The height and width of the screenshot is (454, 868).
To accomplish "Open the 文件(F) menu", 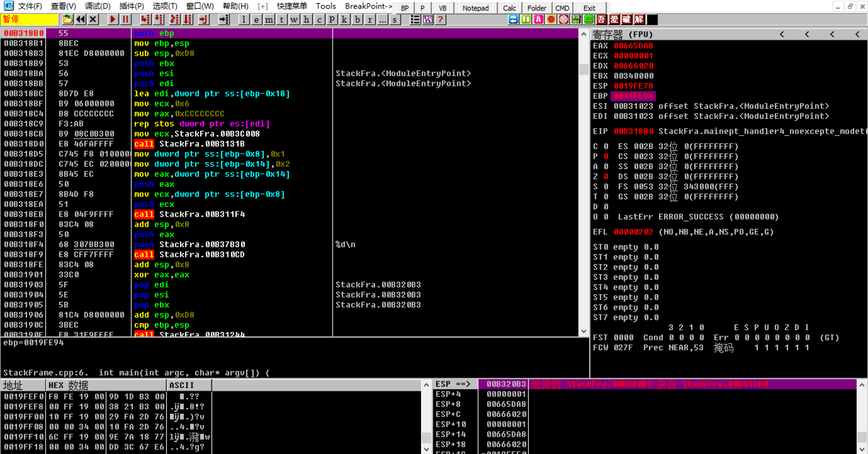I will (x=30, y=6).
